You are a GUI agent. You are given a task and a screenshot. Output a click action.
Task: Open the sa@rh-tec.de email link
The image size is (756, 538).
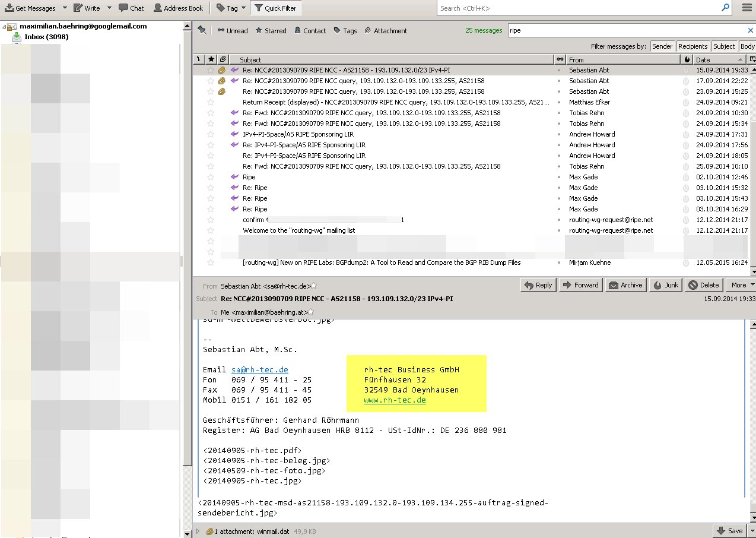click(x=259, y=369)
